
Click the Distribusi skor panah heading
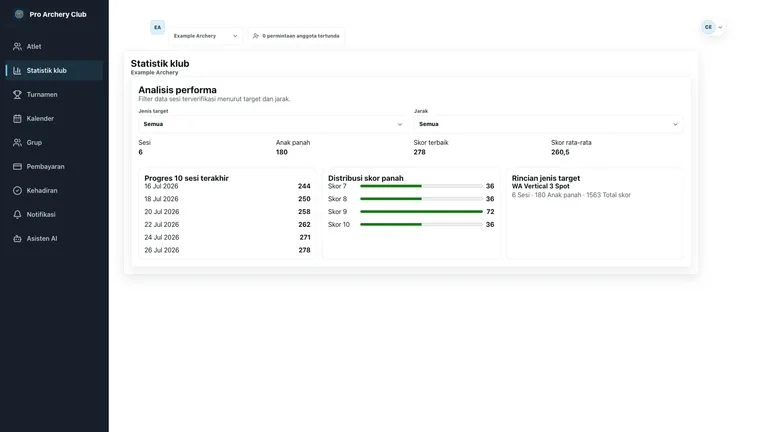[x=366, y=178]
